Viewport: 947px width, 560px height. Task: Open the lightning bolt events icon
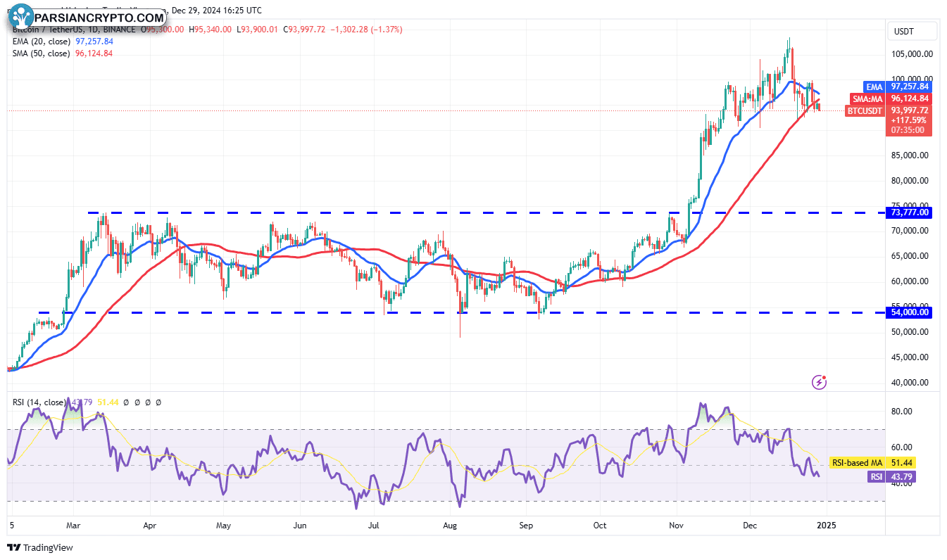(820, 382)
